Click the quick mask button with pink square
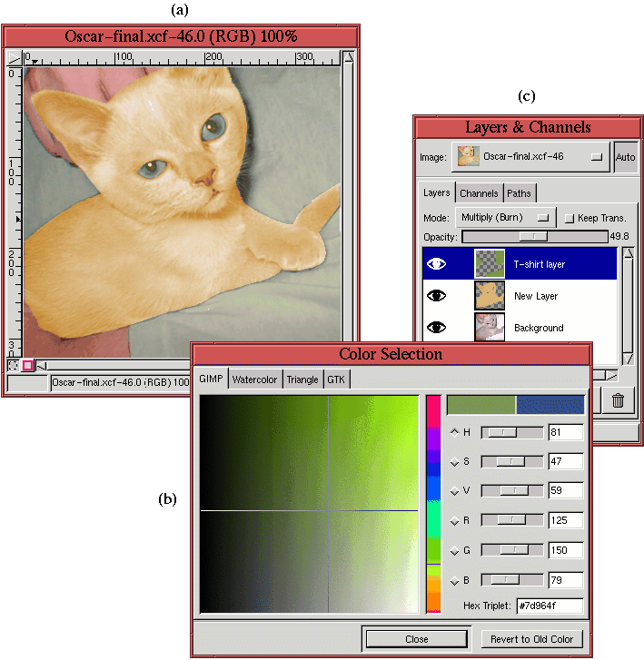The width and height of the screenshot is (644, 660). coord(27,365)
